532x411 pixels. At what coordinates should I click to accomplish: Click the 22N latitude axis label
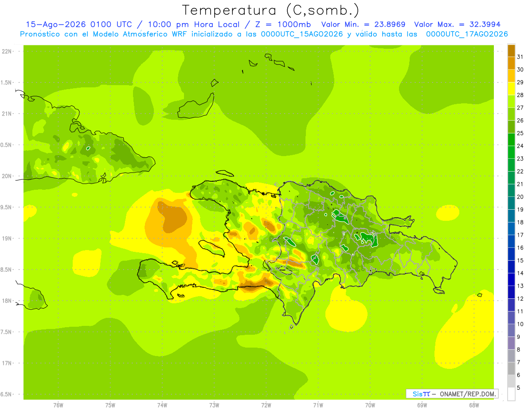click(x=7, y=51)
